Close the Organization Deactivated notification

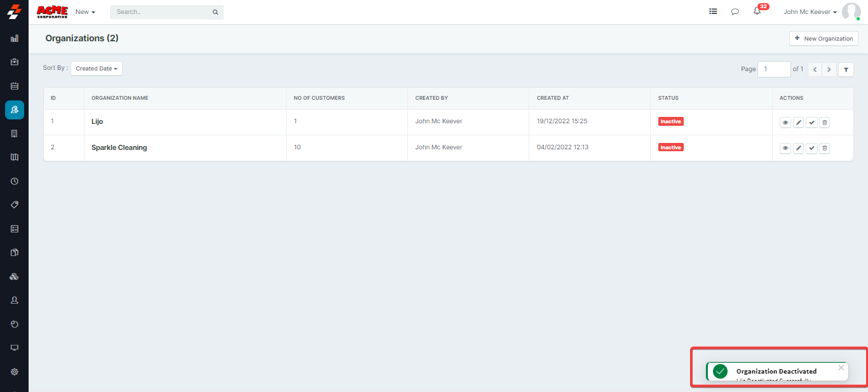[x=841, y=367]
